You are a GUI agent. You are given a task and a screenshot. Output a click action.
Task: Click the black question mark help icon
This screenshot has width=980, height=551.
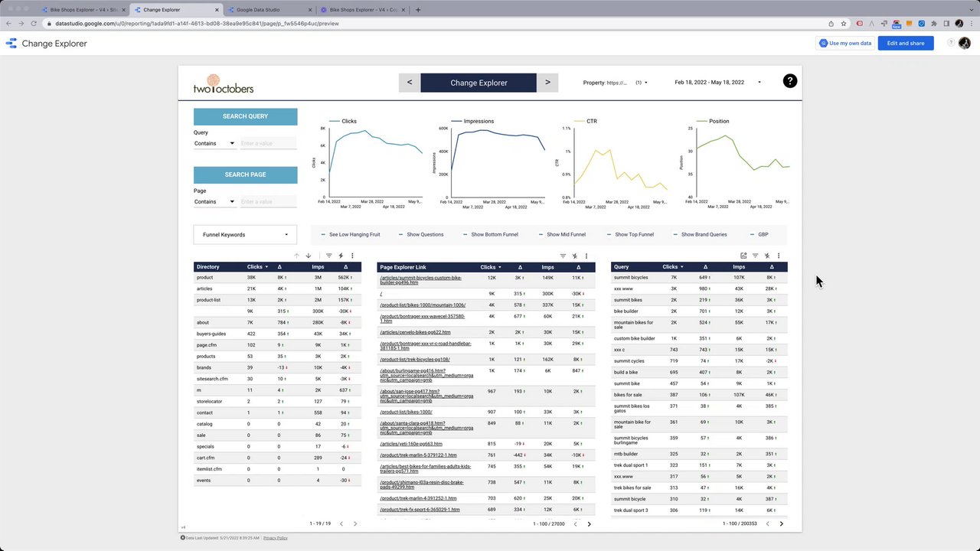click(x=789, y=81)
